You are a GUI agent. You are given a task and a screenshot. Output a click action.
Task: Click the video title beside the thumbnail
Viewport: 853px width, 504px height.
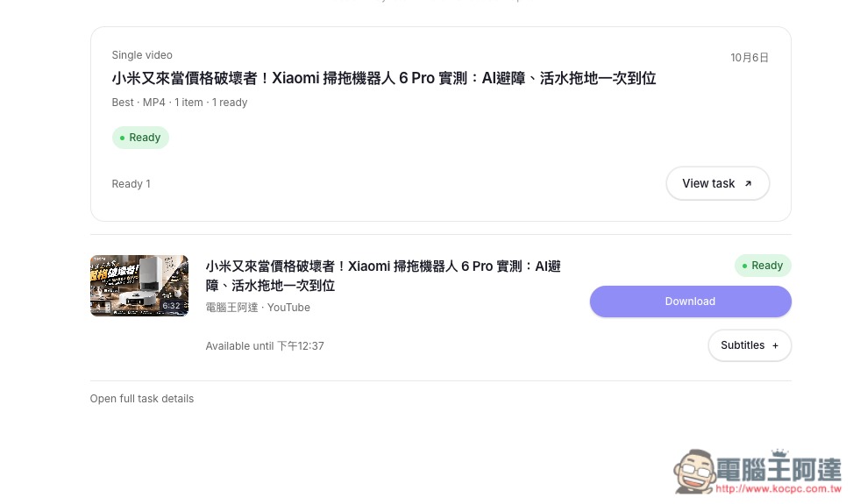click(383, 275)
